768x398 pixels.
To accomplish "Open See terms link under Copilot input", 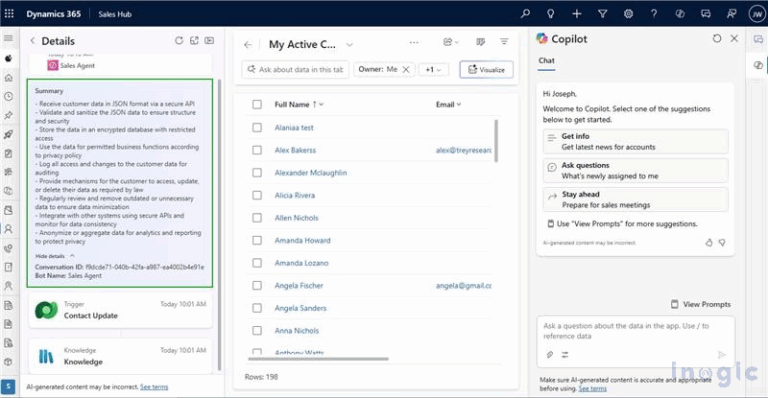I will click(x=592, y=388).
